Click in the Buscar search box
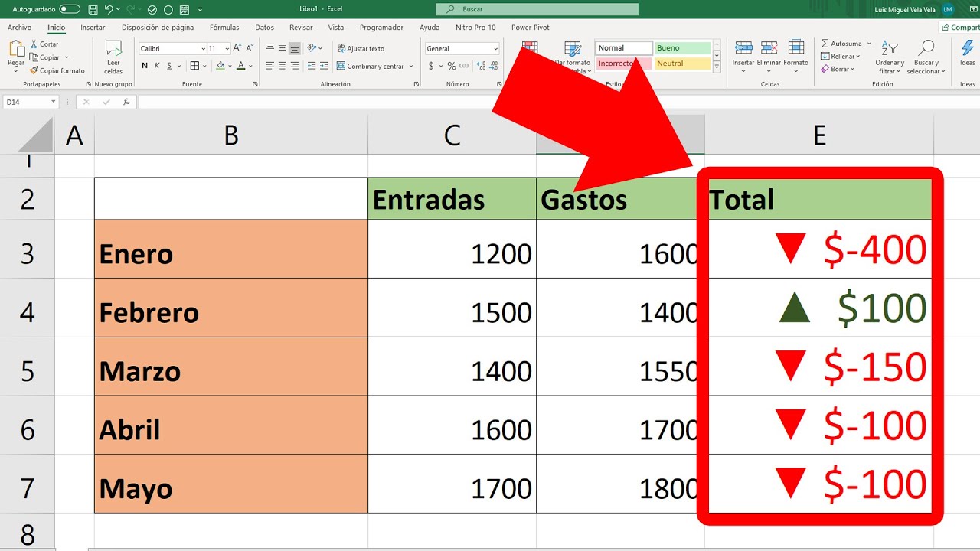980x551 pixels. pyautogui.click(x=537, y=9)
